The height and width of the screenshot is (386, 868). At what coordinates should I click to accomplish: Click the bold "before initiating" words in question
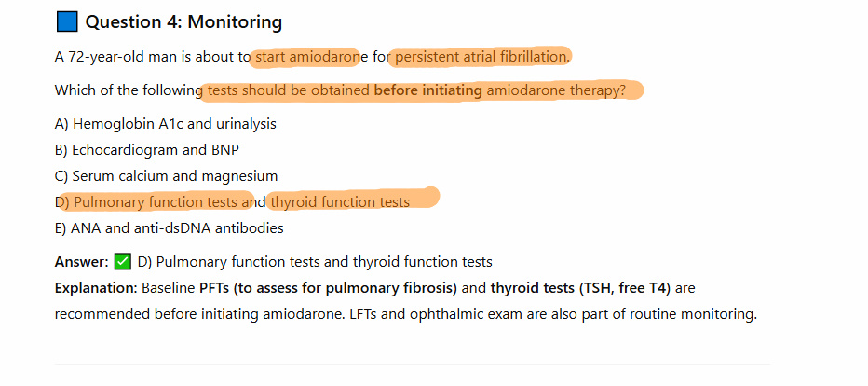[x=427, y=90]
